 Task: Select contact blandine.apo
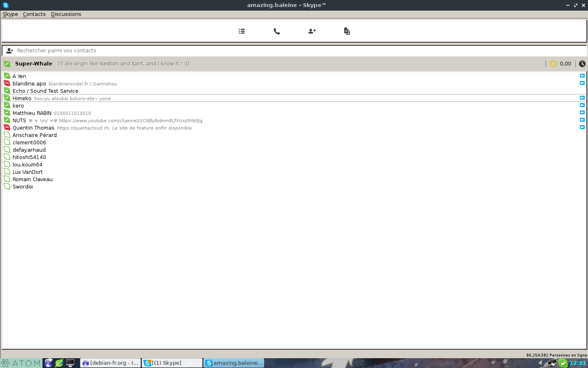tap(294, 83)
